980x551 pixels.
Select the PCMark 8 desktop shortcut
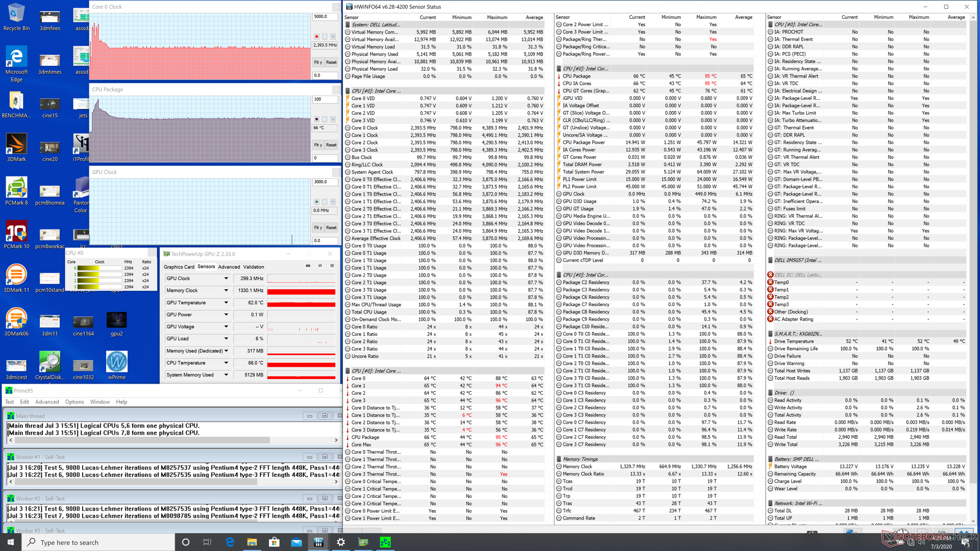tap(16, 191)
